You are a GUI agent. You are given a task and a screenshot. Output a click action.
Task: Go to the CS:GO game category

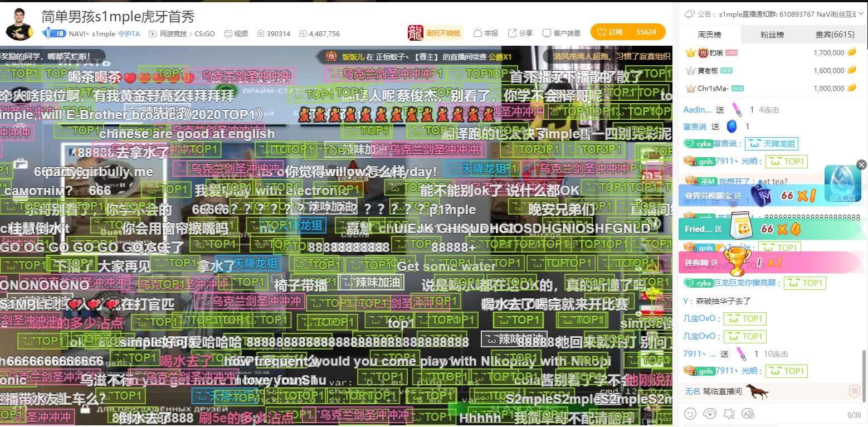(204, 33)
